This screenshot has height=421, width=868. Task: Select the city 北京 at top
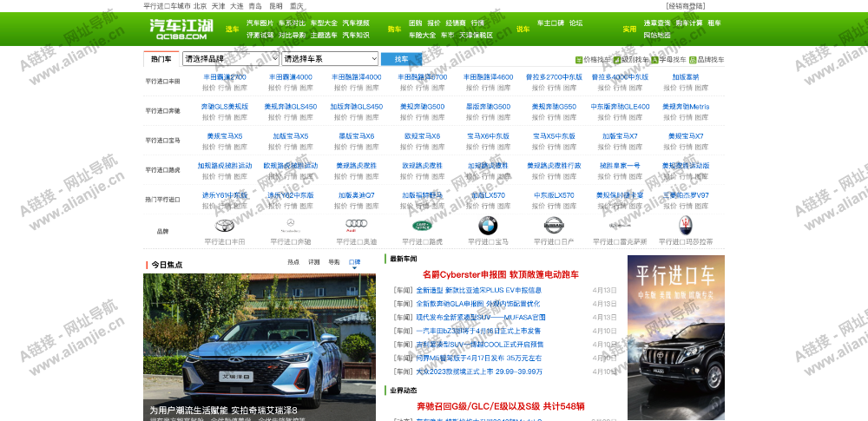(201, 6)
